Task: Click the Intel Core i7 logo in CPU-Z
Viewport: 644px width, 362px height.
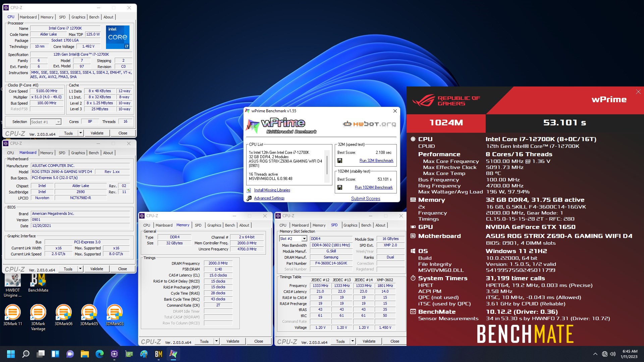Action: pos(117,37)
